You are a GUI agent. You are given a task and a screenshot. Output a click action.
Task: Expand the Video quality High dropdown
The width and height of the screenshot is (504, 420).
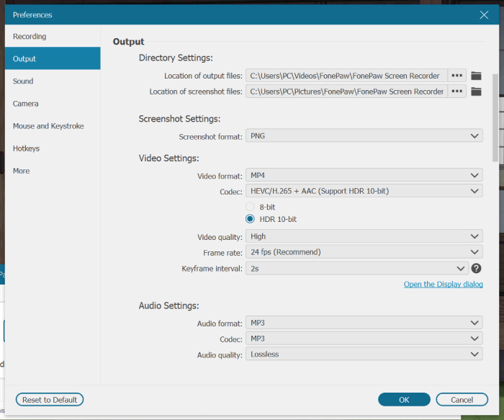click(x=364, y=236)
